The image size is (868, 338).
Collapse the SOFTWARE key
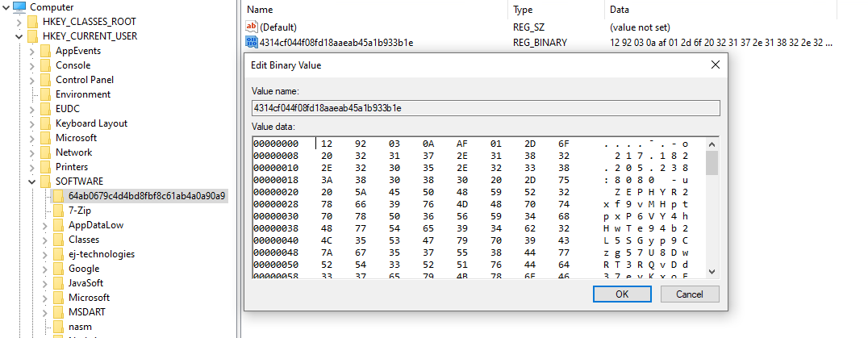[x=32, y=182]
